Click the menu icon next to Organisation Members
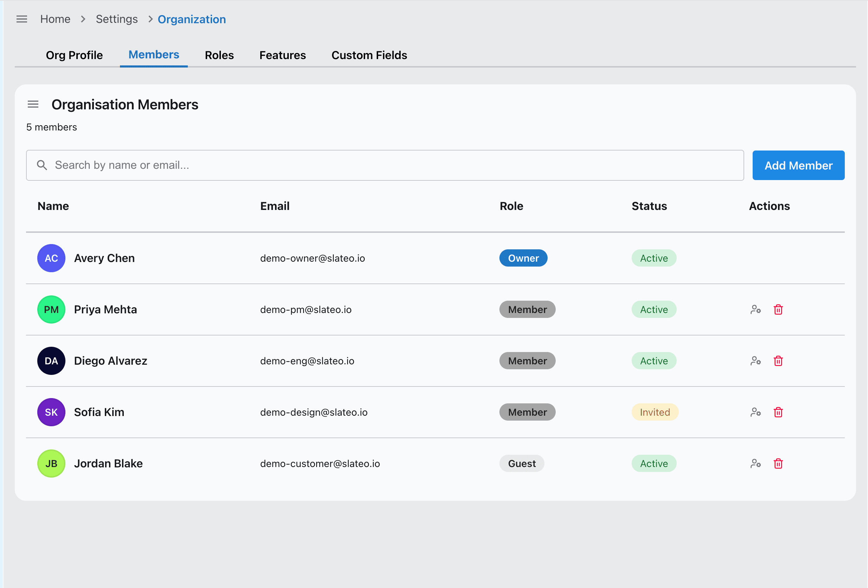This screenshot has width=868, height=588. coord(33,104)
